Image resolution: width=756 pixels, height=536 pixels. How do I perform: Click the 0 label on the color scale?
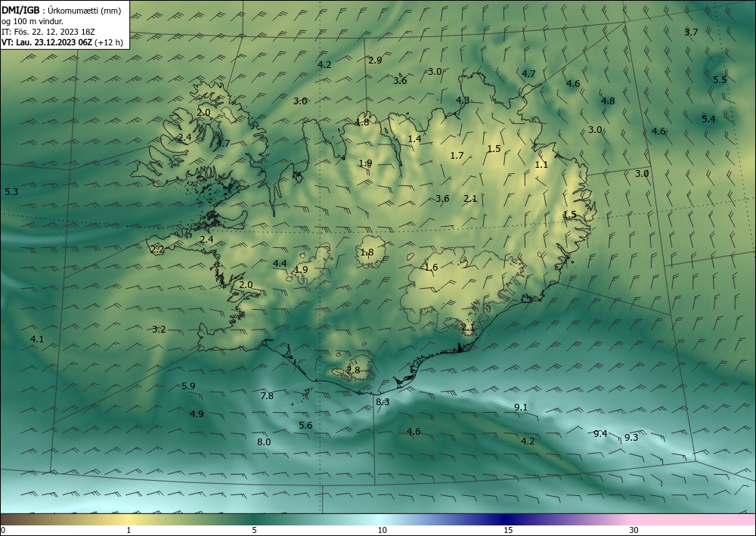point(3,531)
